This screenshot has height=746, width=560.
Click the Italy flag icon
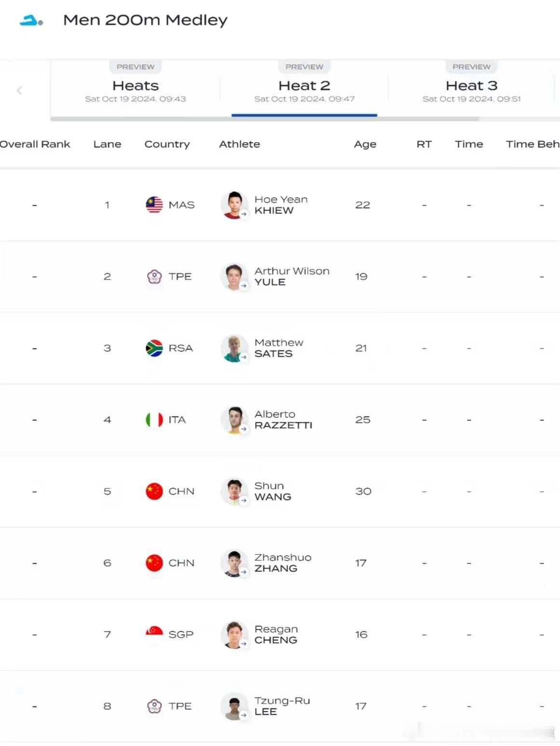coord(154,419)
